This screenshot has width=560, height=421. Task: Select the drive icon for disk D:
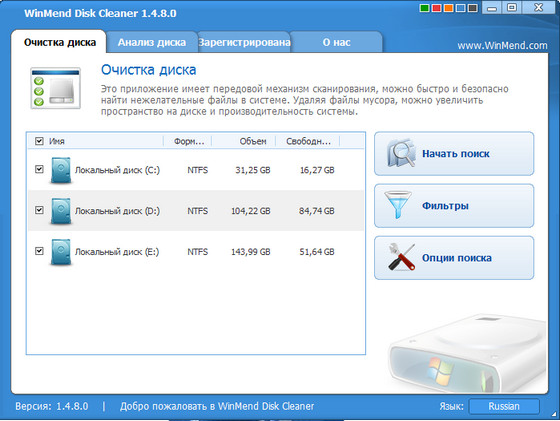click(x=60, y=211)
